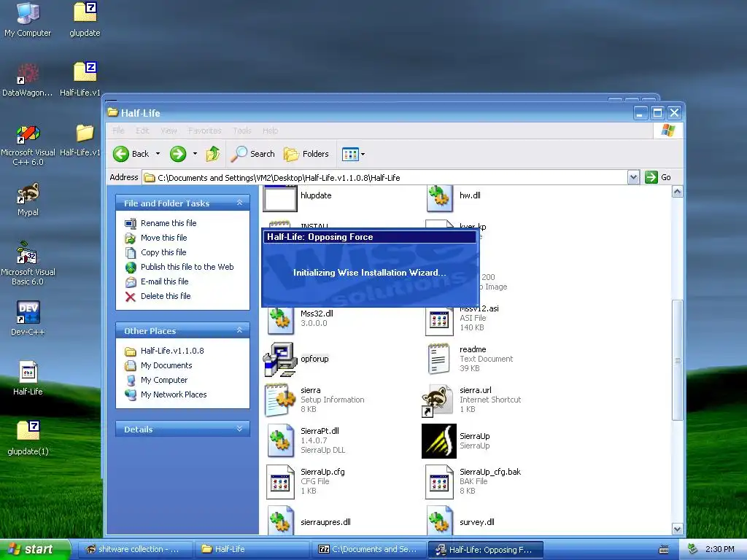The width and height of the screenshot is (747, 560).
Task: Expand the Address bar dropdown
Action: 633,178
